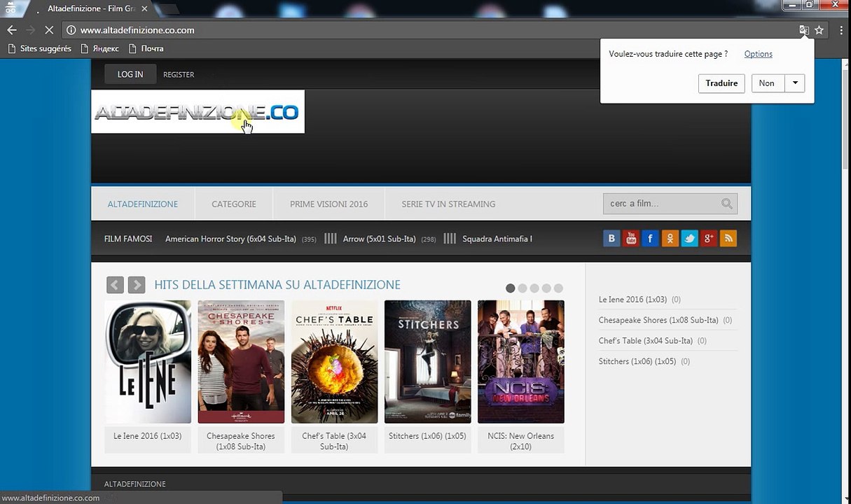Click the LOG IN button
851x504 pixels.
point(130,74)
